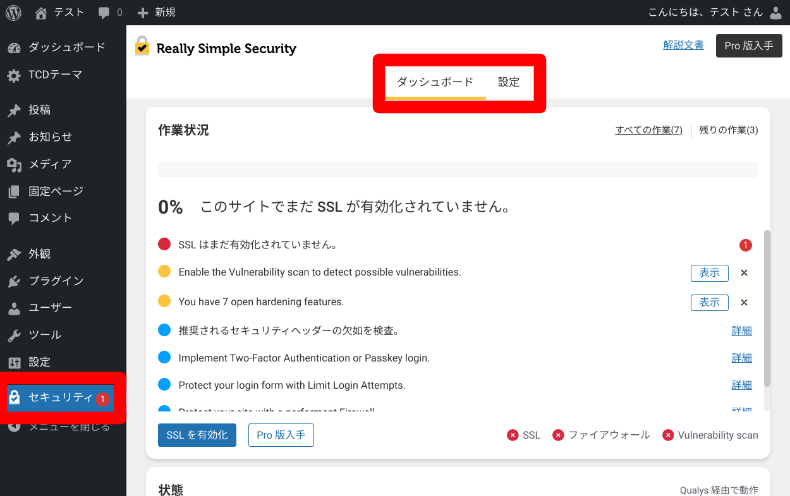Click the user avatar icon at top right
This screenshot has height=496, width=790.
(776, 13)
